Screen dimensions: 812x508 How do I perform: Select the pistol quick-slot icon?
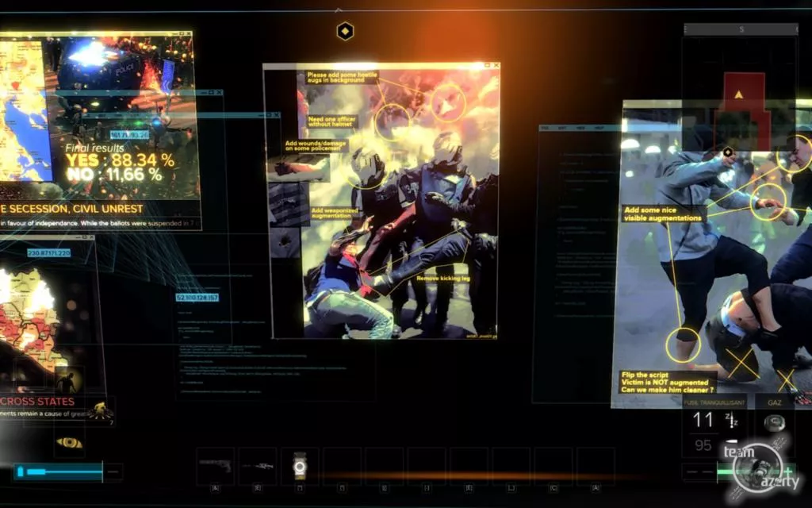pos(215,465)
